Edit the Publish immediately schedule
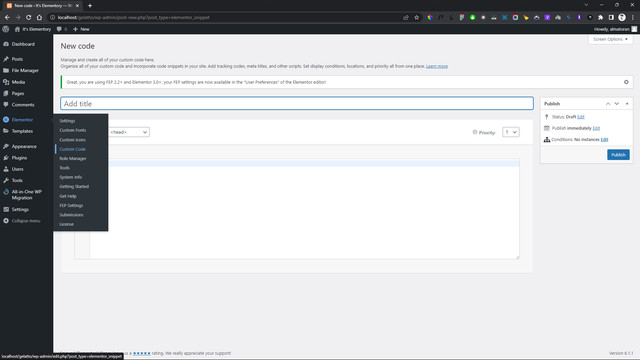Screen dimensions: 640x360 [x=596, y=128]
